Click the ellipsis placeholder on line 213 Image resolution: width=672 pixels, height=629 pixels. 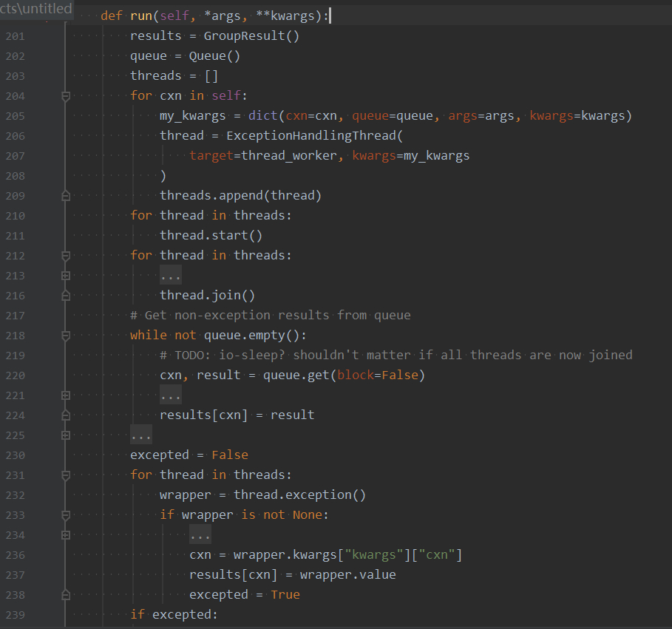171,275
